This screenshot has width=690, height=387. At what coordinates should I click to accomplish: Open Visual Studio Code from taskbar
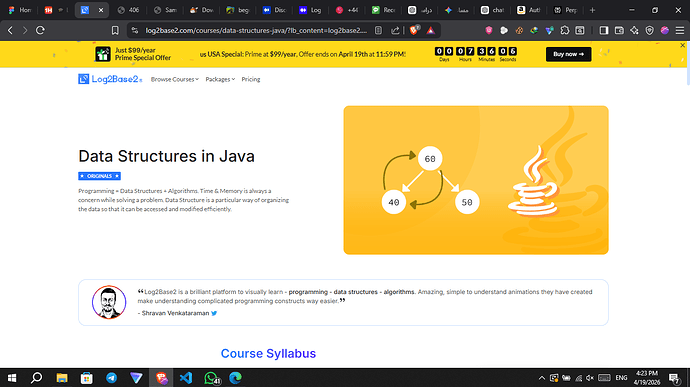[186, 378]
